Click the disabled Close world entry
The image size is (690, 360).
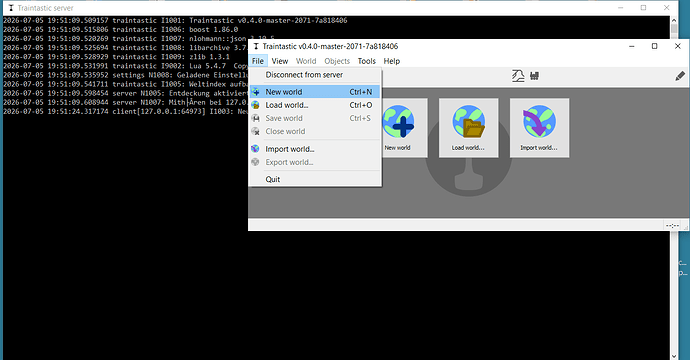315,132
